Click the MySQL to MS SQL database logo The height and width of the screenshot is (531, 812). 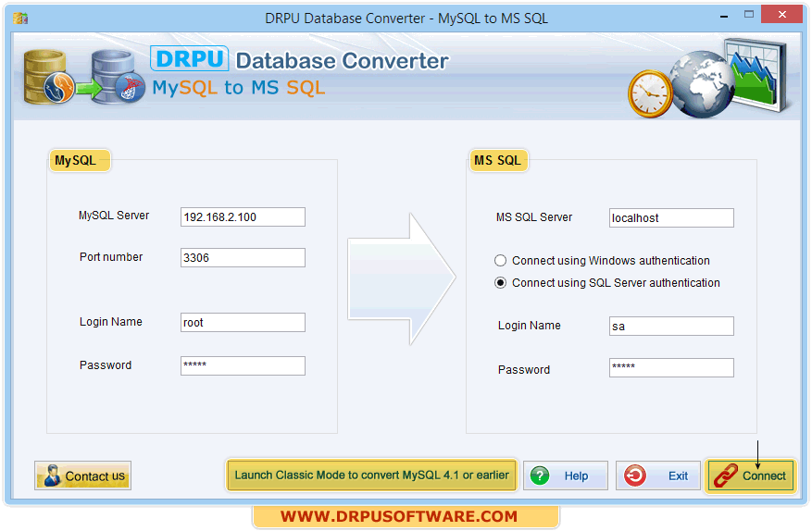84,77
